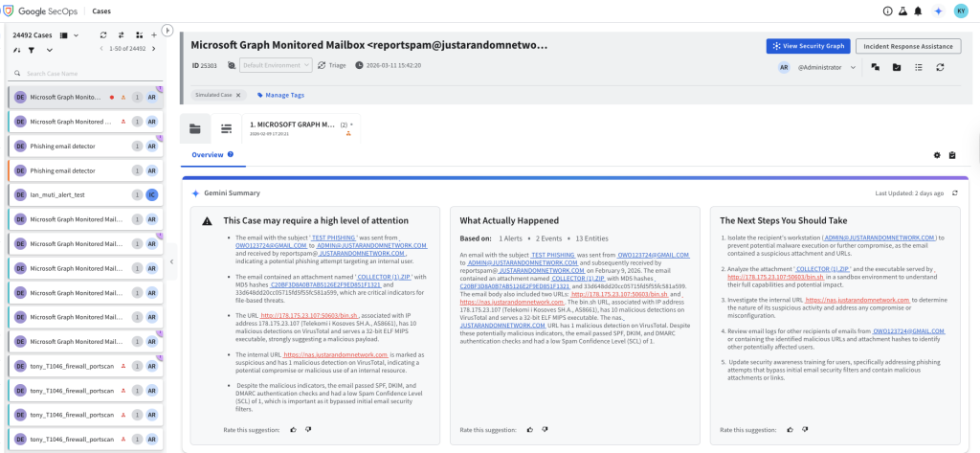Refresh the case with the header sync icon
The image size is (980, 453).
pos(940,67)
